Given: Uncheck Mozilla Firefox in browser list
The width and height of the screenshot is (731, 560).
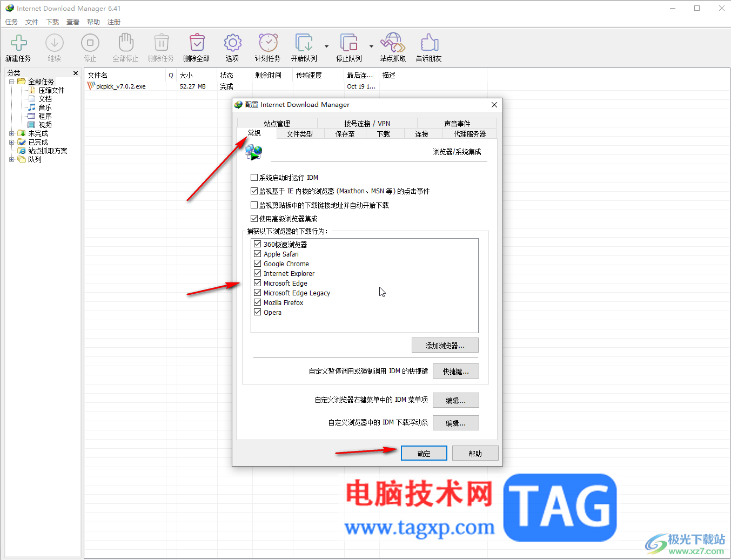Looking at the screenshot, I should 258,302.
